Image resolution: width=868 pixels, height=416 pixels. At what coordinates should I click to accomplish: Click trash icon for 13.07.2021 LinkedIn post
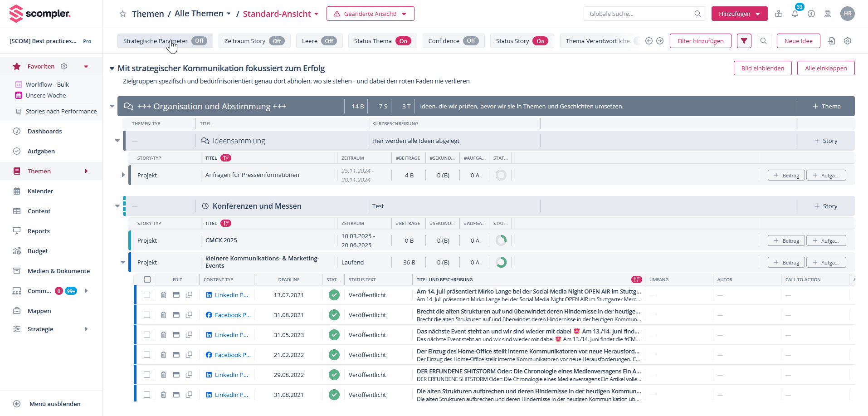[163, 295]
